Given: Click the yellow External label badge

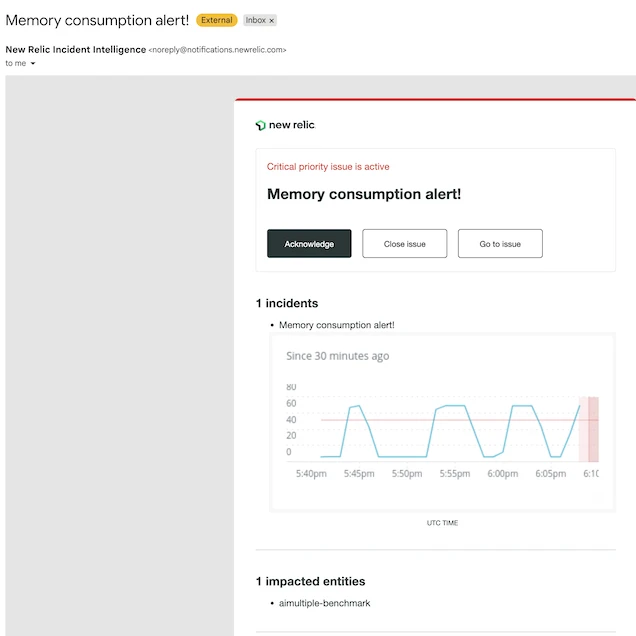Looking at the screenshot, I should click(217, 20).
